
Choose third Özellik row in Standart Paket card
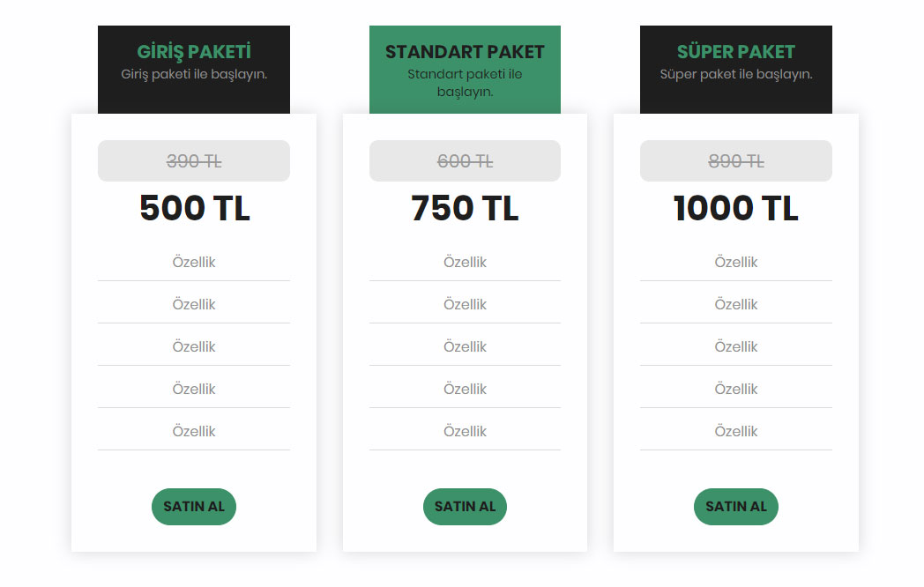(465, 346)
